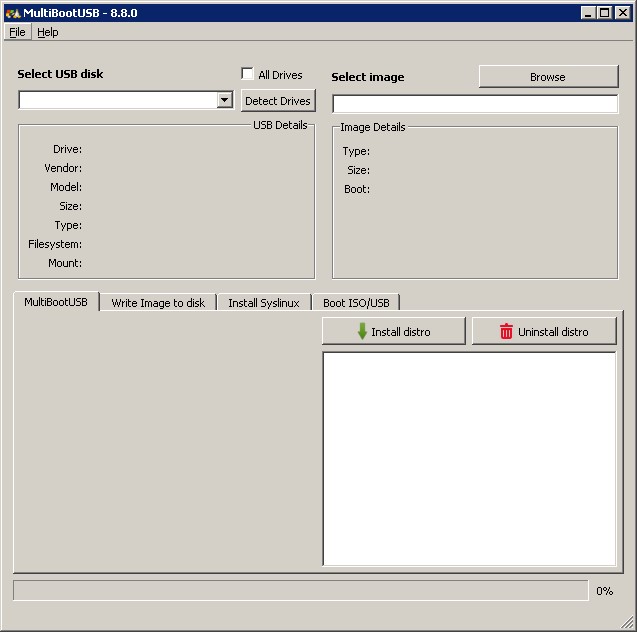
Task: Click the 0% progress label
Action: 604,591
